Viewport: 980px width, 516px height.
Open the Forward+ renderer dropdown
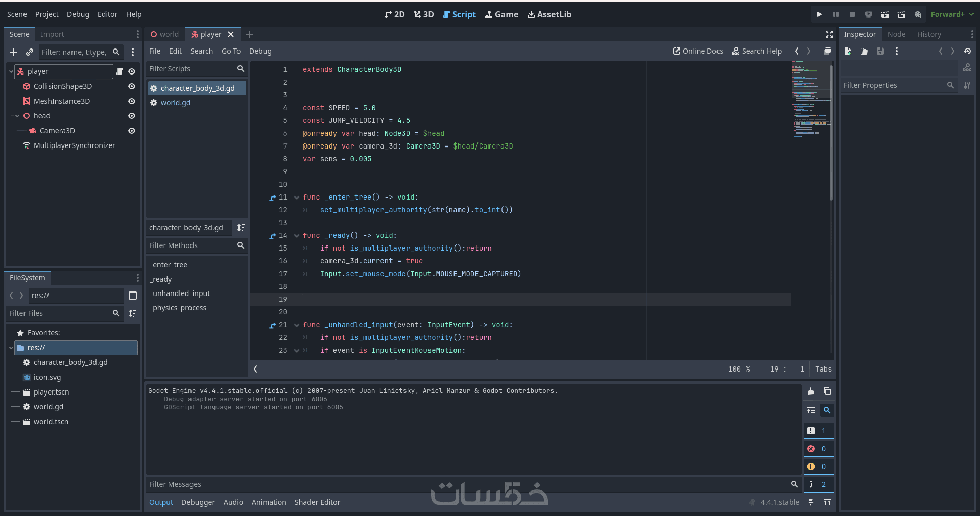(x=952, y=14)
